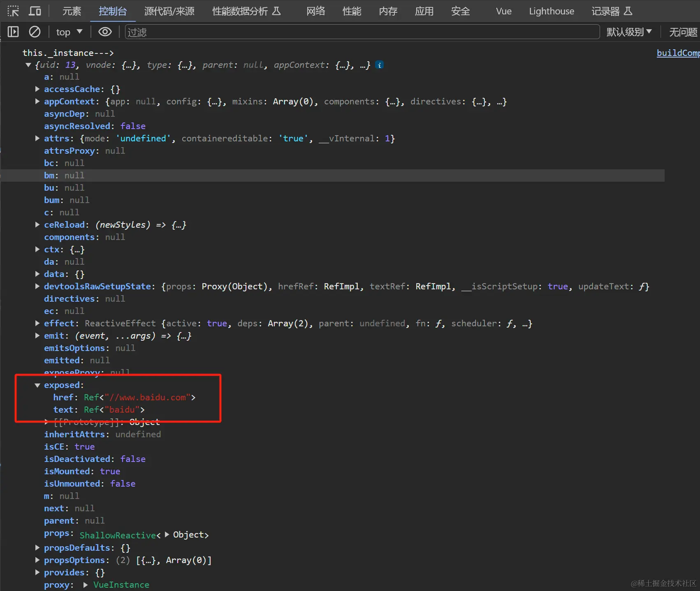700x591 pixels.
Task: Select the 'next: null' row
Action: pos(69,508)
